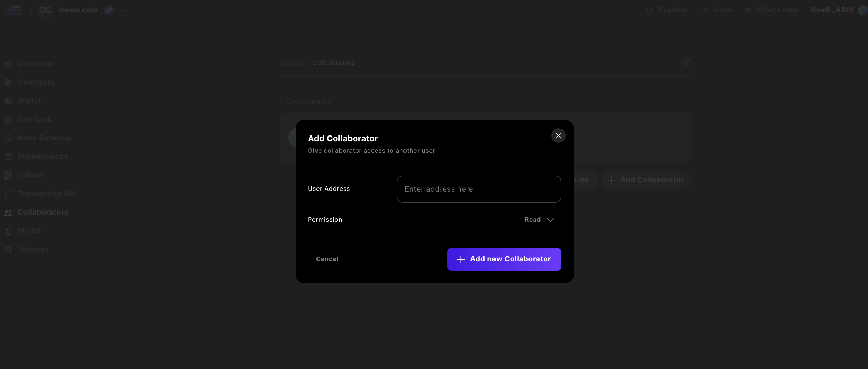The height and width of the screenshot is (369, 868).
Task: Open the Gas Tank section
Action: (34, 119)
